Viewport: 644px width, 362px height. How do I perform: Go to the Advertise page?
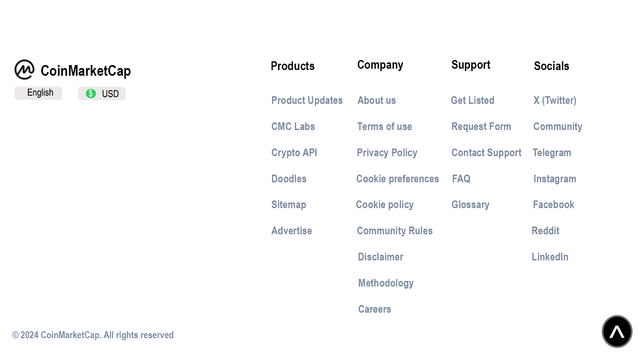[x=291, y=231]
